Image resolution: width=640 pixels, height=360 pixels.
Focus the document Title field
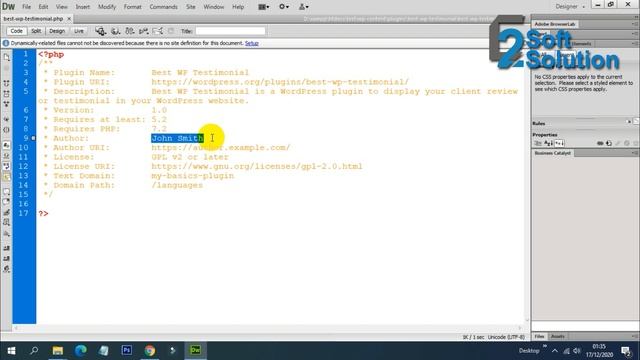click(230, 31)
